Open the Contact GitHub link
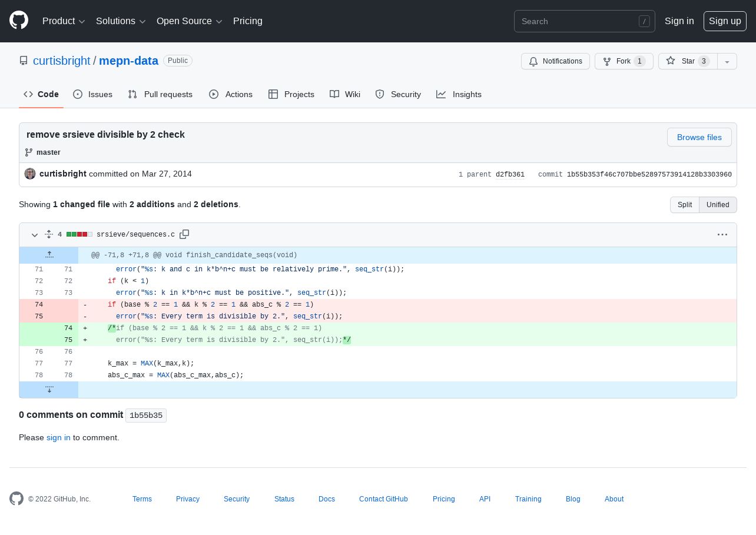Image resolution: width=756 pixels, height=535 pixels. pos(383,499)
